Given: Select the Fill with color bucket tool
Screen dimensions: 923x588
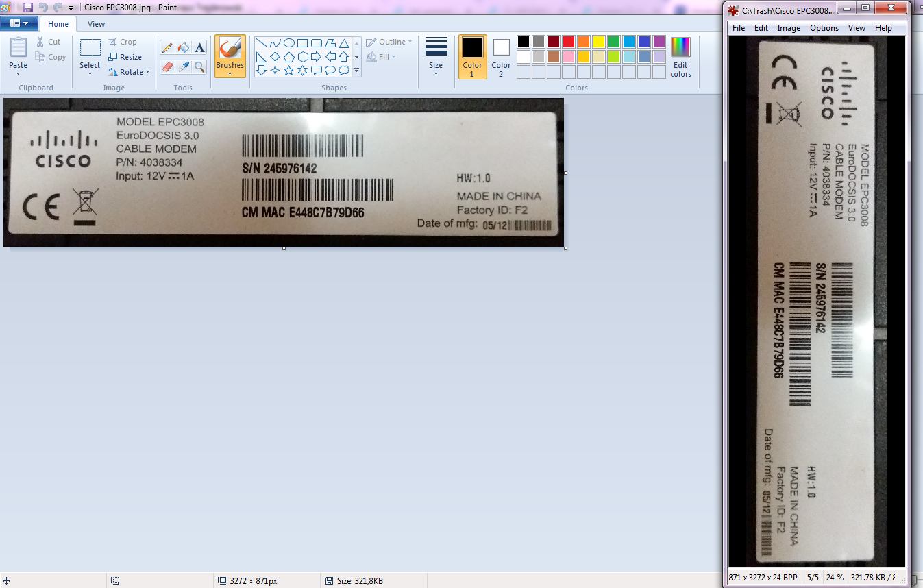Looking at the screenshot, I should [x=183, y=47].
